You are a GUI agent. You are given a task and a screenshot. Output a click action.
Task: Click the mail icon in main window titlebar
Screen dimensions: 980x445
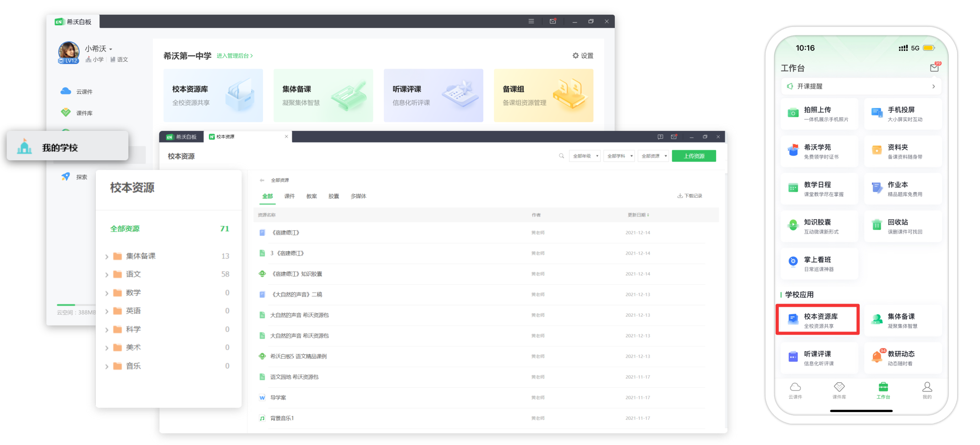[x=553, y=21]
